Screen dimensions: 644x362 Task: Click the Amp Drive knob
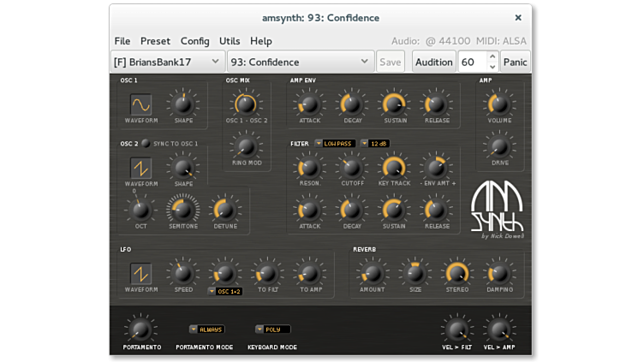pos(499,146)
